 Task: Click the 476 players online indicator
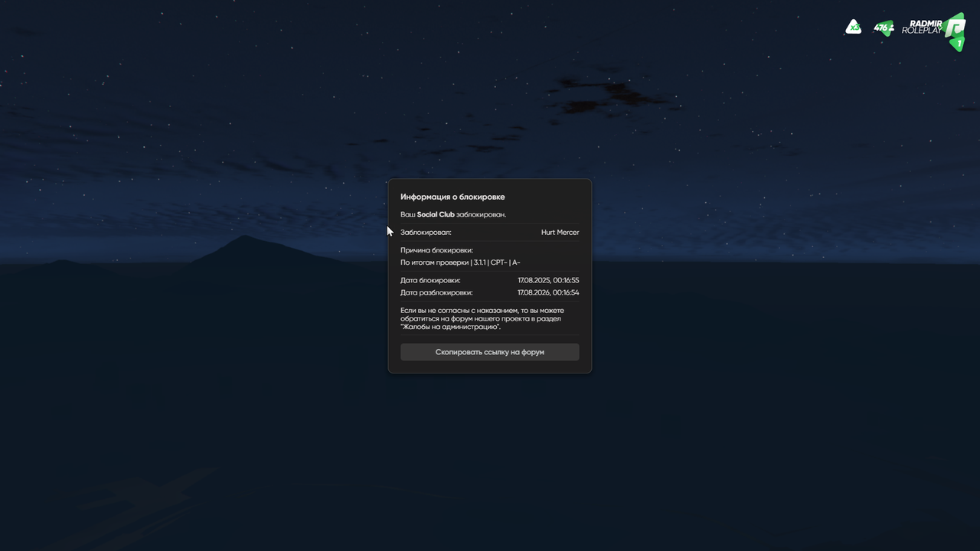pyautogui.click(x=884, y=28)
